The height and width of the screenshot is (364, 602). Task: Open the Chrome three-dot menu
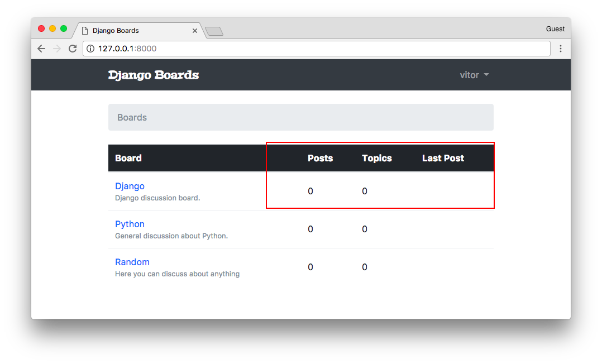point(560,49)
